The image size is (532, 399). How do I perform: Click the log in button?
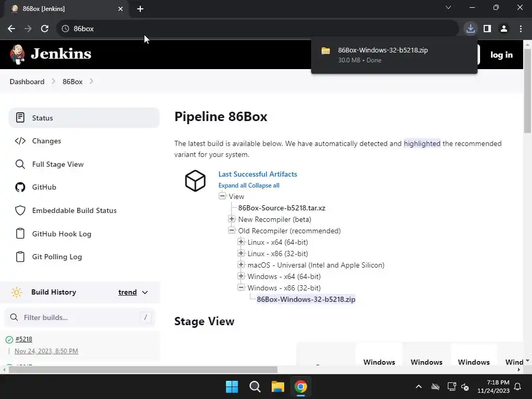(501, 55)
